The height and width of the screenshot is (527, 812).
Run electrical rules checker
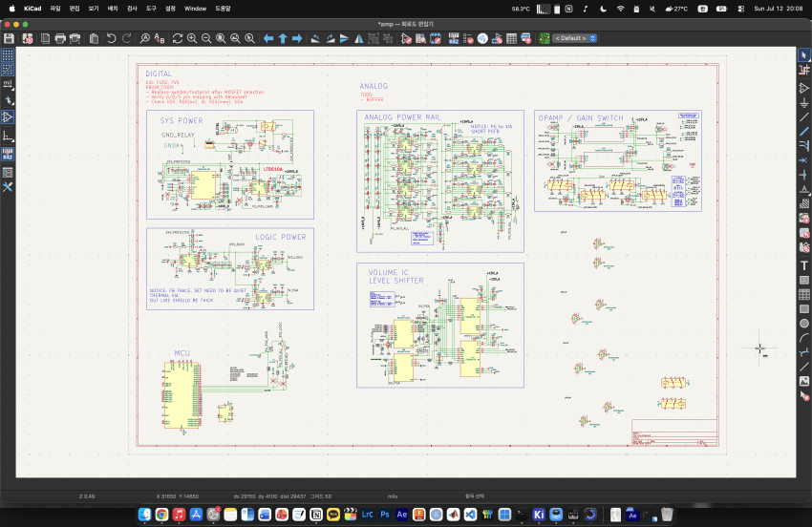[x=468, y=38]
